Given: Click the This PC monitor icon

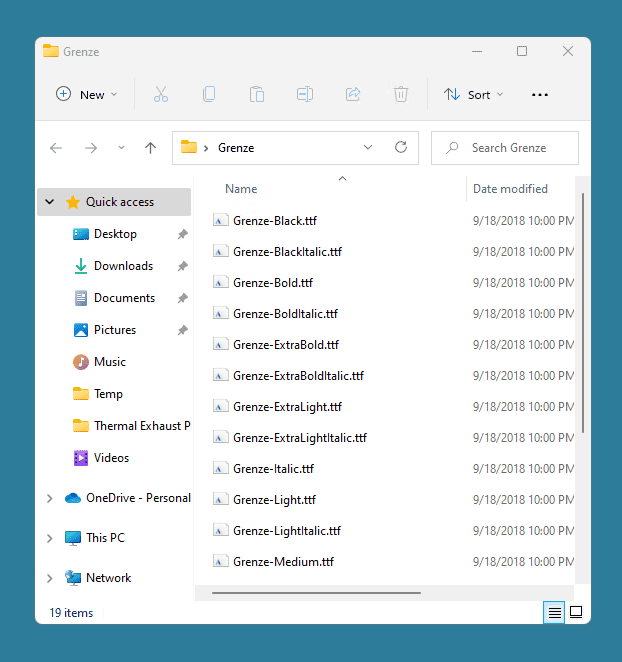Looking at the screenshot, I should click(x=73, y=538).
